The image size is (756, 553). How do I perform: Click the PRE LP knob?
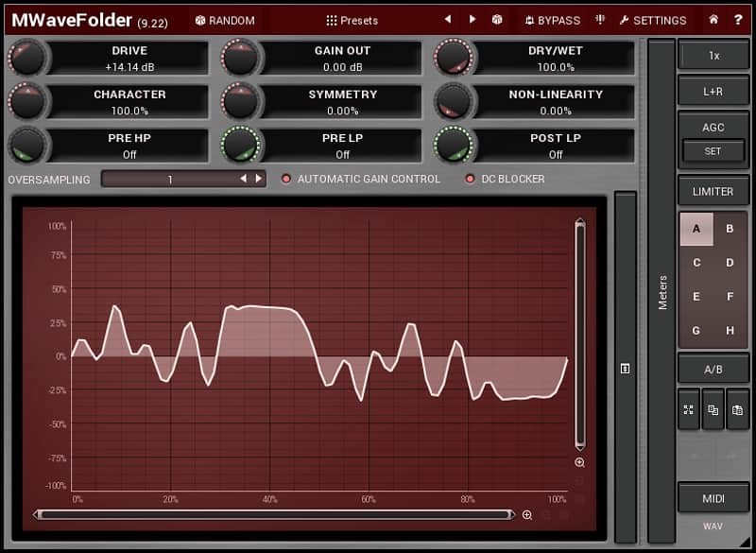tap(240, 145)
